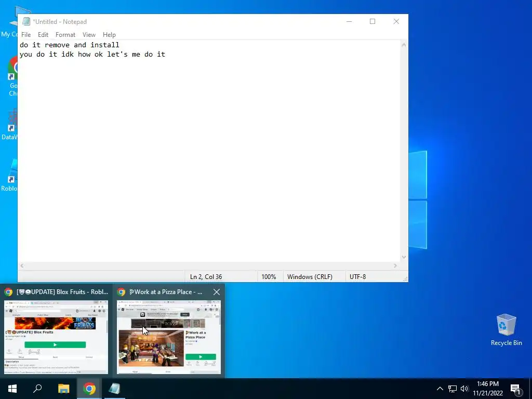
Task: Select the Roblox desktop shortcut
Action: [x=9, y=176]
